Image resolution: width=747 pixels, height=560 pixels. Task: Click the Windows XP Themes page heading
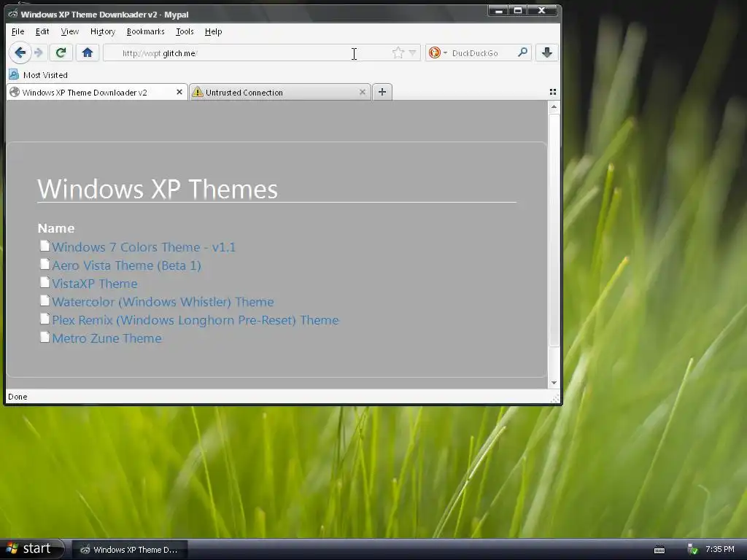[158, 189]
